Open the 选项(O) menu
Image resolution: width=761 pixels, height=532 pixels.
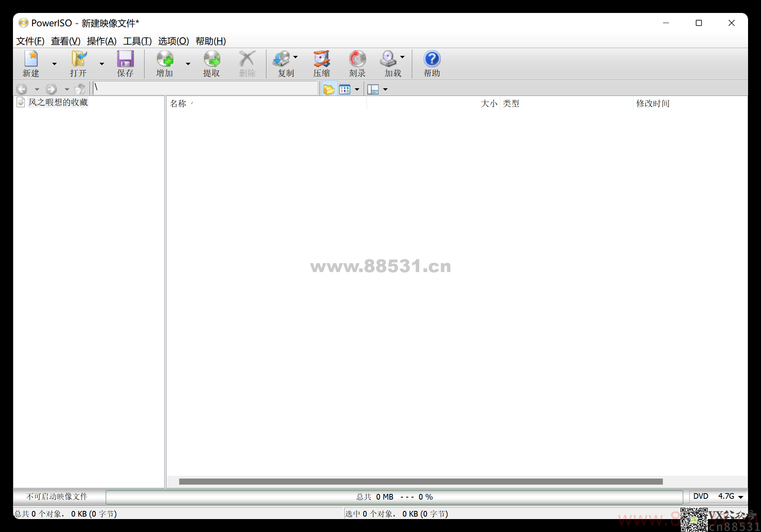pyautogui.click(x=174, y=41)
